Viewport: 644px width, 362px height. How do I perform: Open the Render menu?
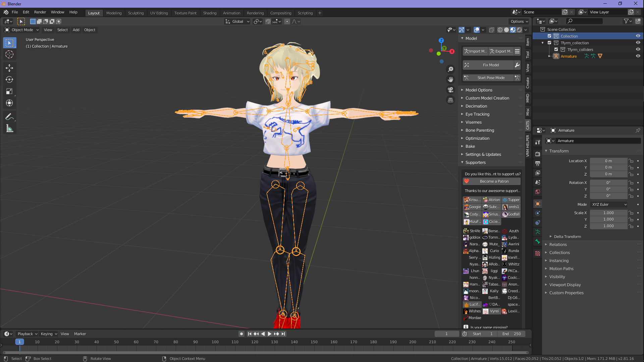pyautogui.click(x=40, y=12)
